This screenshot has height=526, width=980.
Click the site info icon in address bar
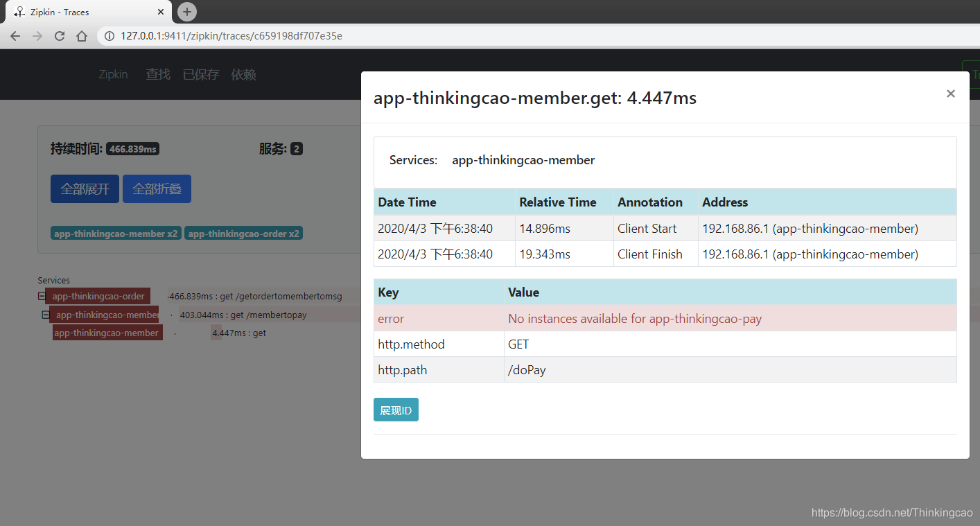click(x=110, y=36)
